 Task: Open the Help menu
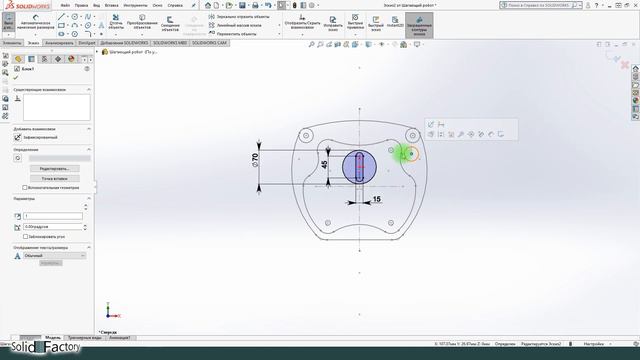[175, 6]
